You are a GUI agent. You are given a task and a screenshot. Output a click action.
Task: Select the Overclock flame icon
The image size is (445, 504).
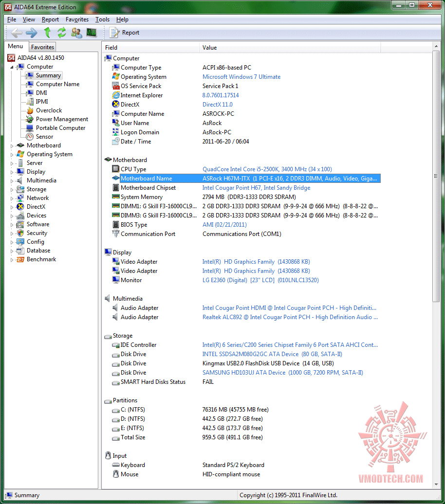(x=30, y=110)
